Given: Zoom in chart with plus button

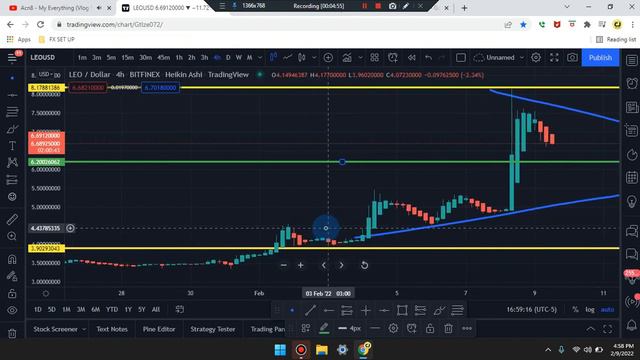Looking at the screenshot, I should tap(301, 265).
